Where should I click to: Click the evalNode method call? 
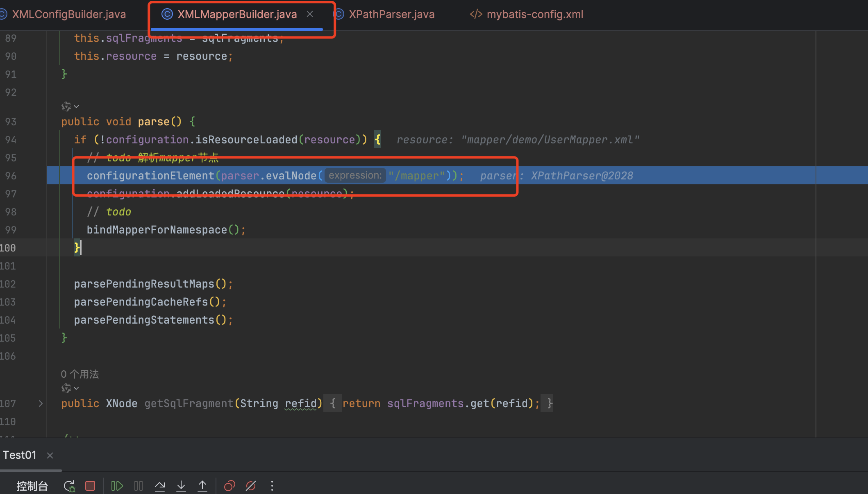pos(291,176)
